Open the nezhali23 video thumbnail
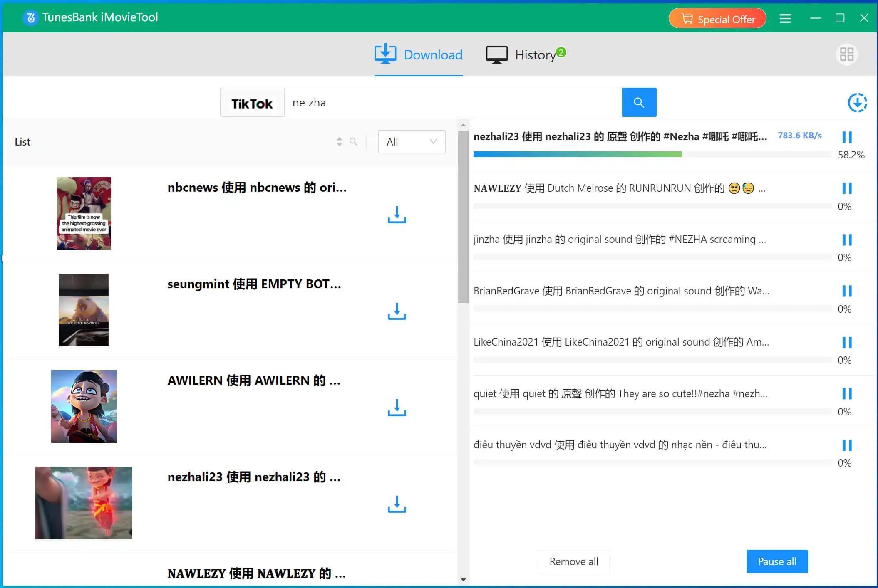 point(84,503)
